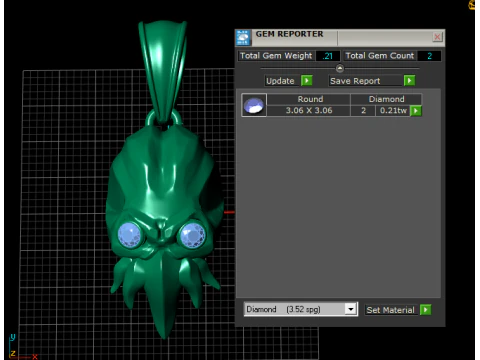This screenshot has width=480, height=360.
Task: Select the pendant bail at the top
Action: (x=163, y=72)
